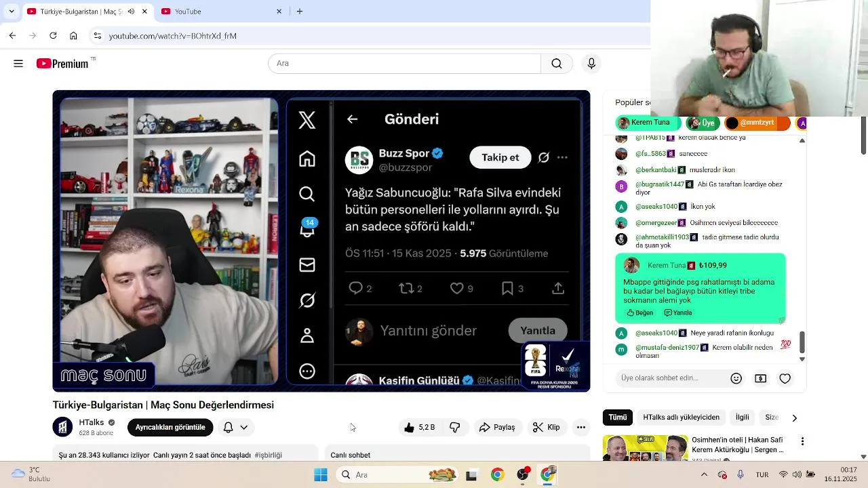Viewport: 868px width, 488px height.
Task: Show hidden system tray icons
Action: pyautogui.click(x=704, y=474)
